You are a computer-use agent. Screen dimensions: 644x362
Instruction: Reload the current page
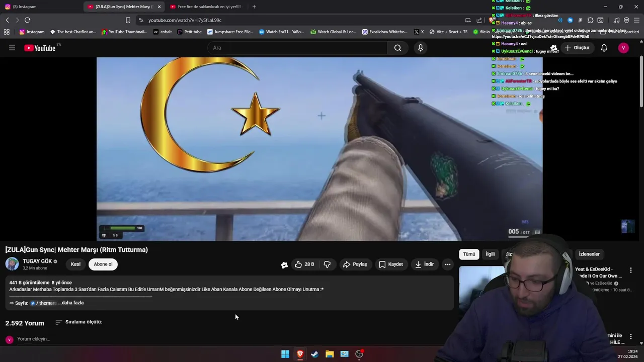pos(27,20)
